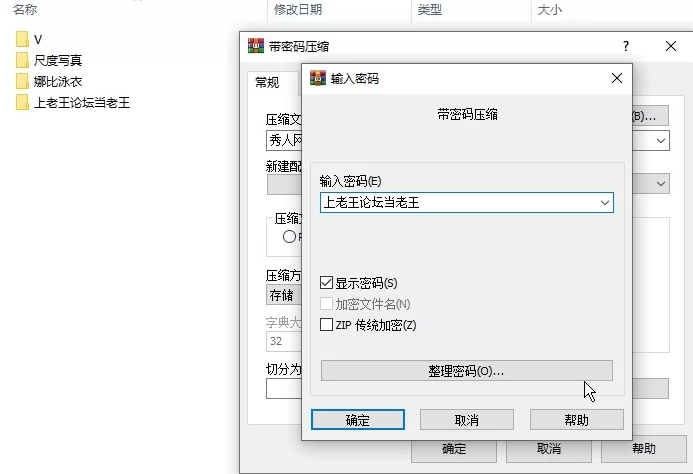Viewport: 693px width, 474px height.
Task: Click the help question mark in 带密码压缩 window
Action: point(626,46)
